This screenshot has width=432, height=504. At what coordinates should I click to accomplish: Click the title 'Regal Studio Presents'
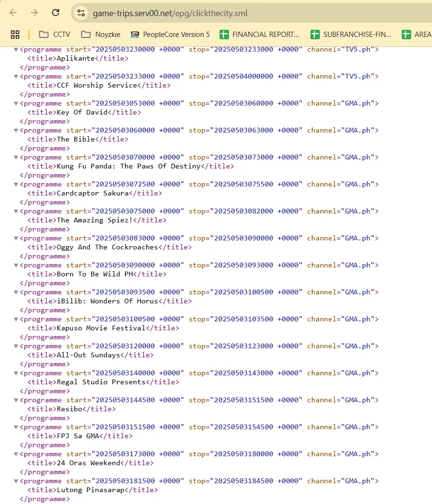point(101,382)
